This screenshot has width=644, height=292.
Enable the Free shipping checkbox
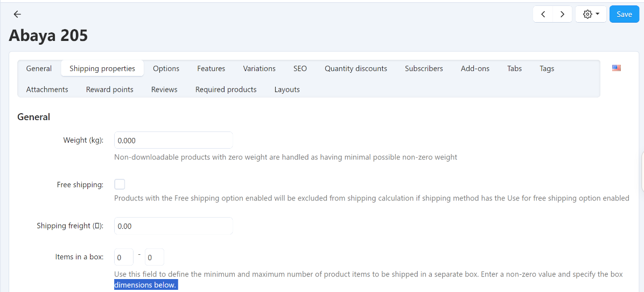pos(120,184)
